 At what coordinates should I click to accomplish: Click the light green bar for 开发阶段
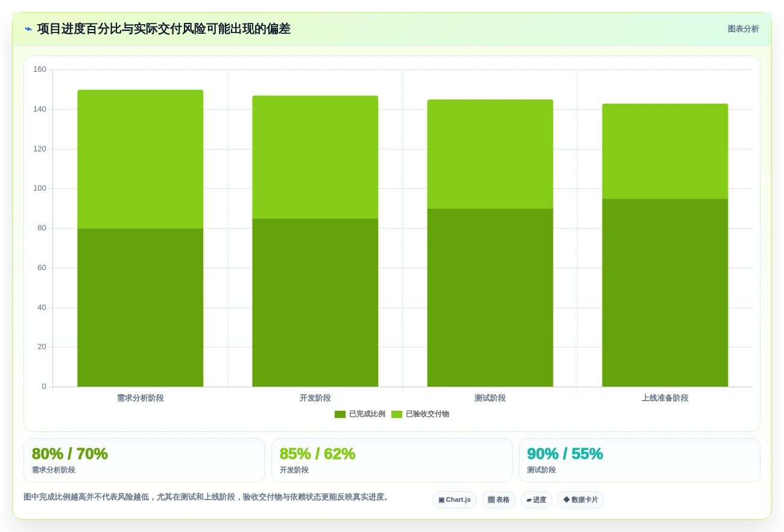tap(315, 157)
